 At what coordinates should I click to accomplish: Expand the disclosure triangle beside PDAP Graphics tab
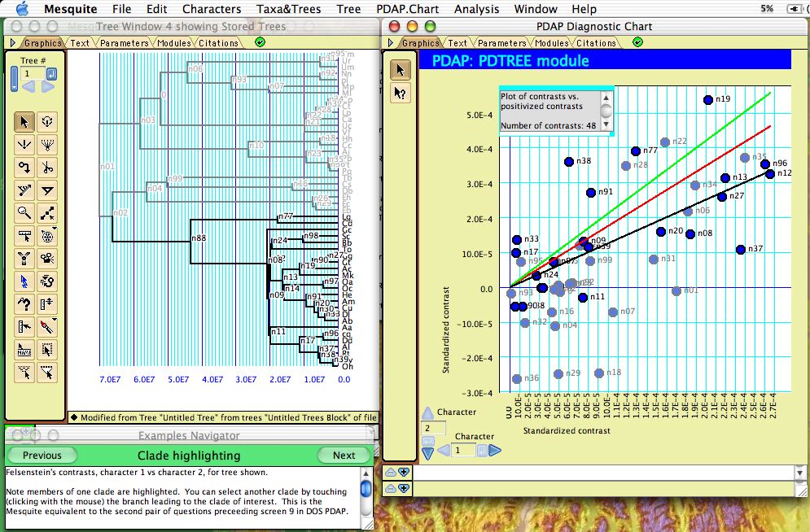[391, 43]
